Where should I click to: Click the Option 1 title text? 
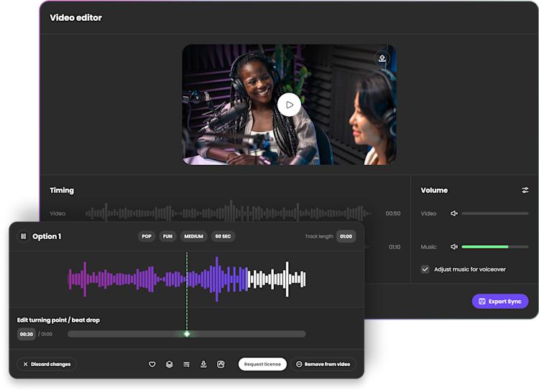pos(47,236)
